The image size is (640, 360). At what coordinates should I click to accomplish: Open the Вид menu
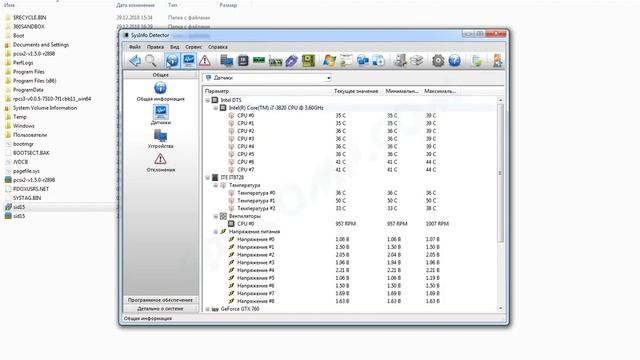(x=175, y=47)
